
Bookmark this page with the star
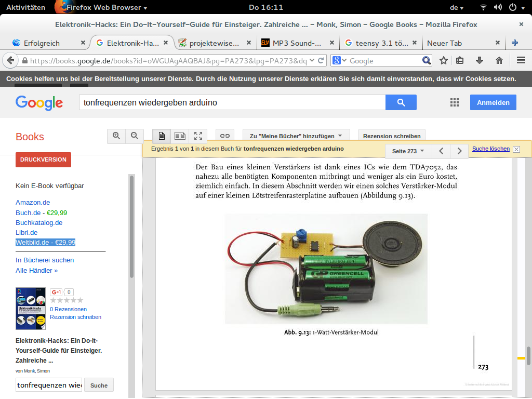pos(444,61)
